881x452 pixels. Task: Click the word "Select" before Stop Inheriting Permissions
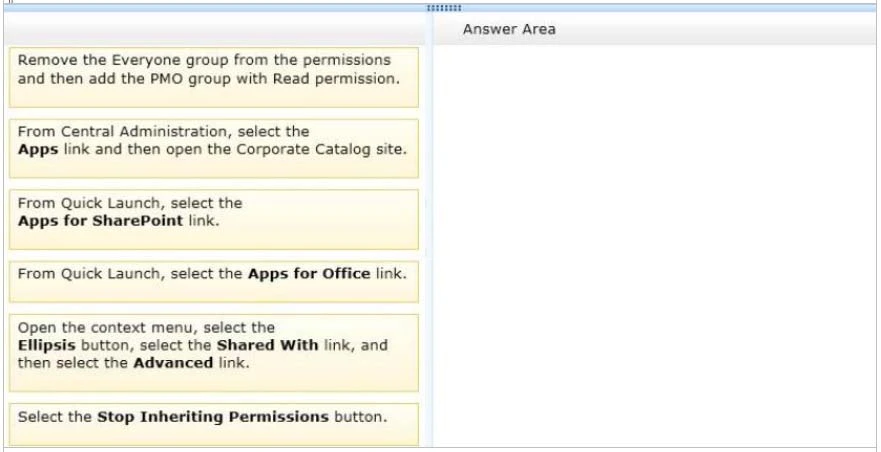(x=39, y=417)
